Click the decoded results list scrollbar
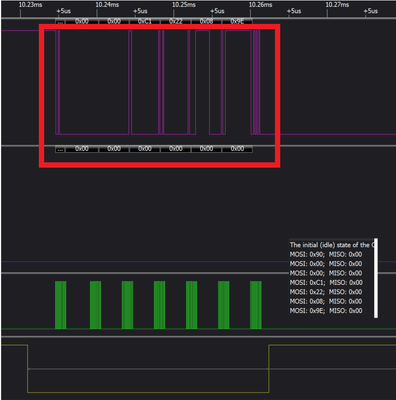This screenshot has height=400, width=396. [x=376, y=278]
